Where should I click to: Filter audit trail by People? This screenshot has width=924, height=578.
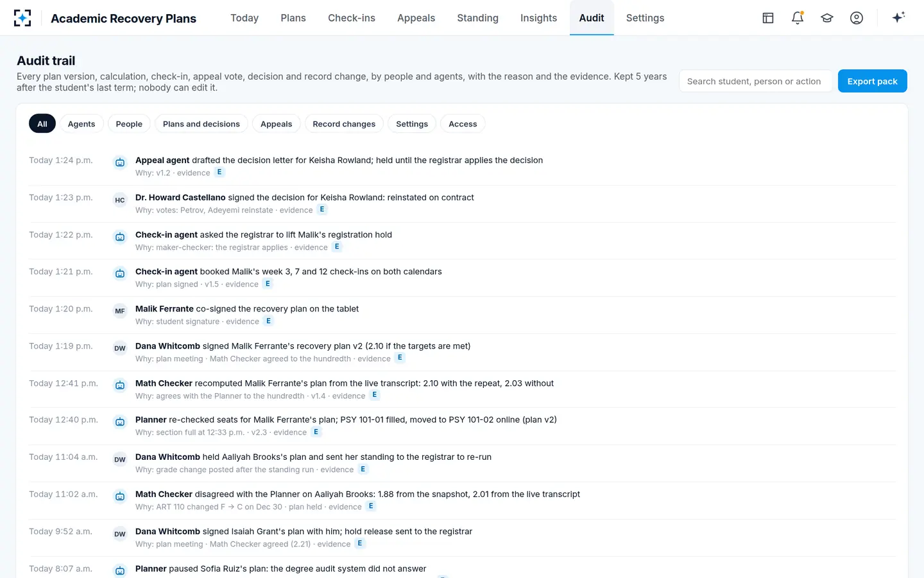click(129, 124)
